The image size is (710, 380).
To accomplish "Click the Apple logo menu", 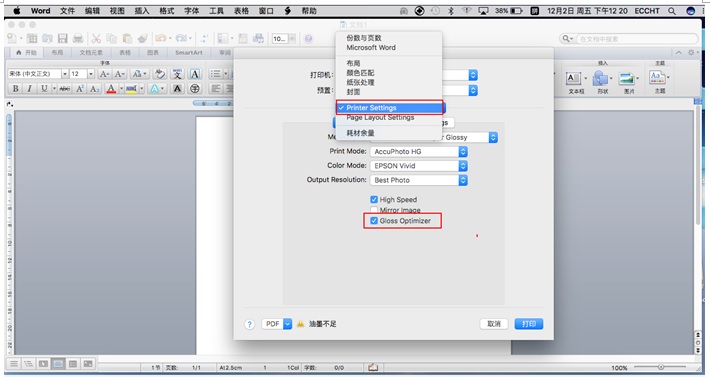I will pyautogui.click(x=17, y=11).
